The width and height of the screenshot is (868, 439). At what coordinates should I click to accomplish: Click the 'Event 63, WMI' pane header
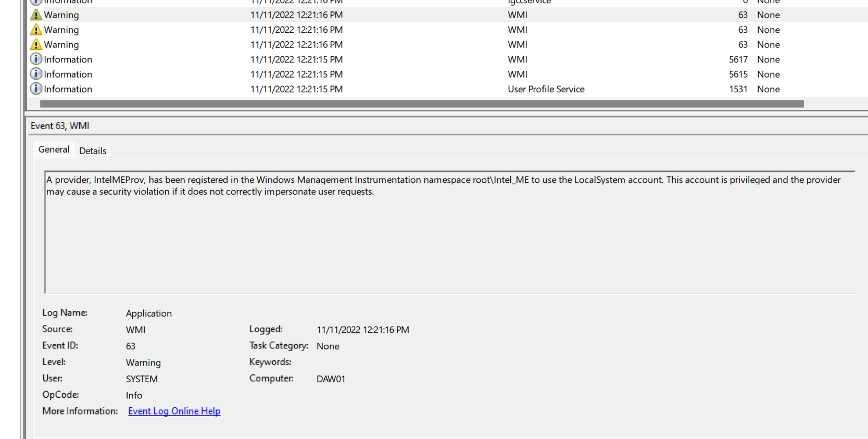pyautogui.click(x=60, y=126)
